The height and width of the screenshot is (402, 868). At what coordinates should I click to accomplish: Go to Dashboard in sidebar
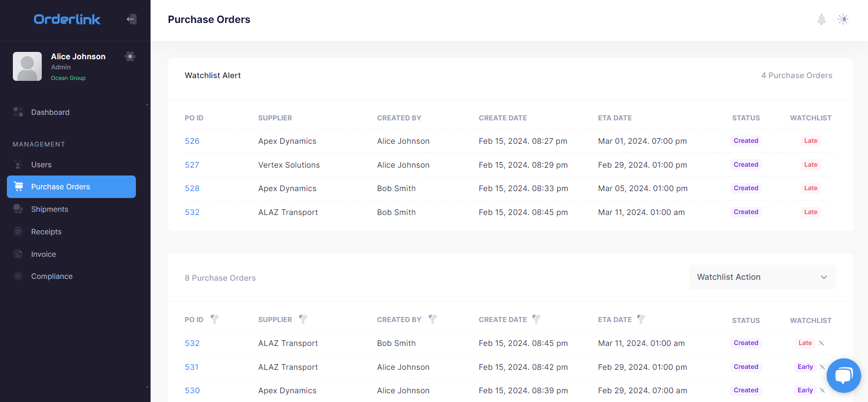50,112
